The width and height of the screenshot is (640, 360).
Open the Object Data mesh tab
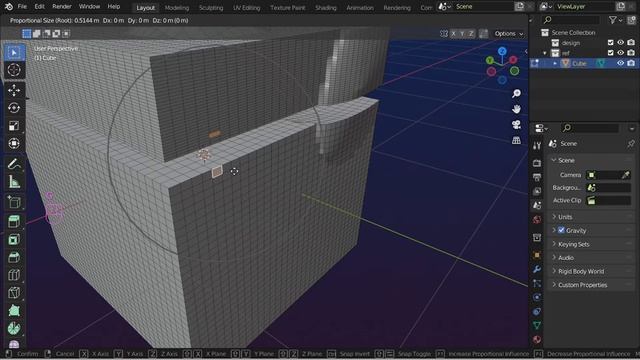[x=537, y=325]
